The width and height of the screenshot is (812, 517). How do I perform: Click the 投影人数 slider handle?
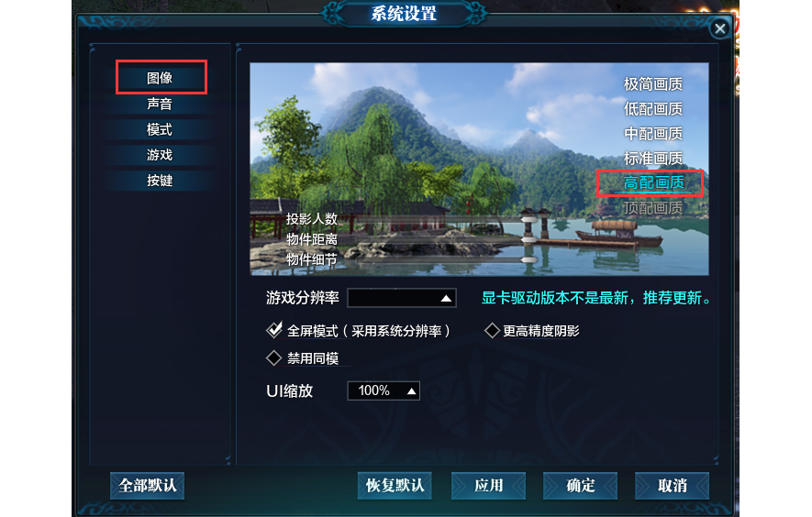(x=528, y=219)
